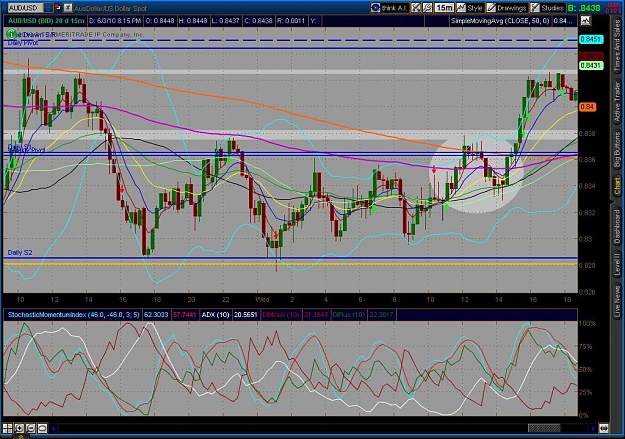
Task: Click the green info icon on chart
Action: (12, 34)
